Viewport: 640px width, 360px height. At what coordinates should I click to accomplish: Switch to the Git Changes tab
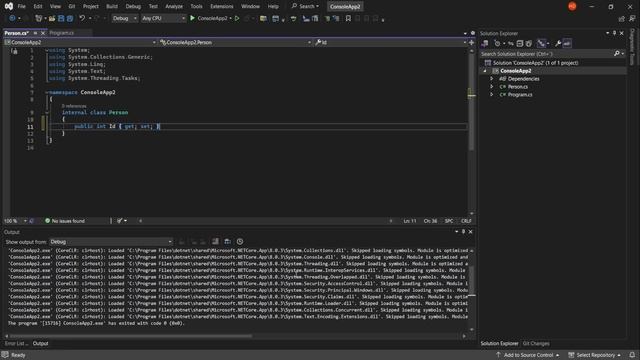tap(536, 344)
